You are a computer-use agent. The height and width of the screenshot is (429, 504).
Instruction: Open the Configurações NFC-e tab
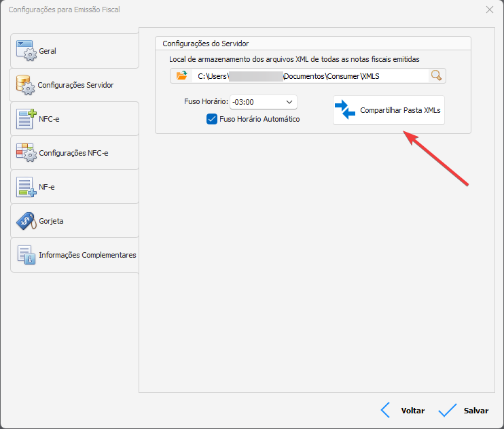(x=73, y=154)
